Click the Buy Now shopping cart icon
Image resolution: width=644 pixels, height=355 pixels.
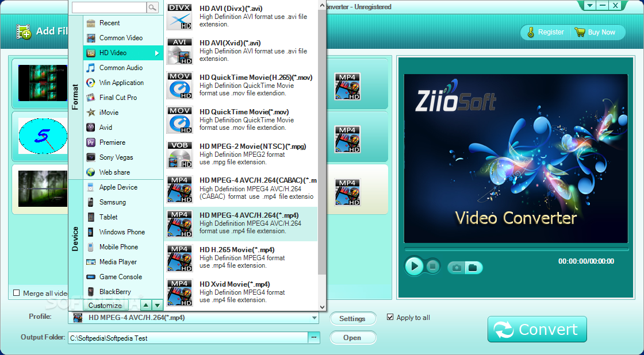[x=580, y=32]
